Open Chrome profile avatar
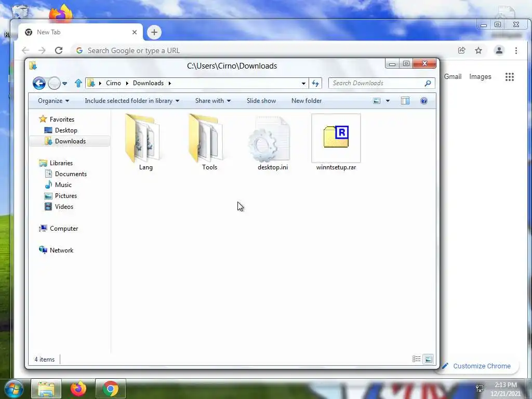 [499, 50]
